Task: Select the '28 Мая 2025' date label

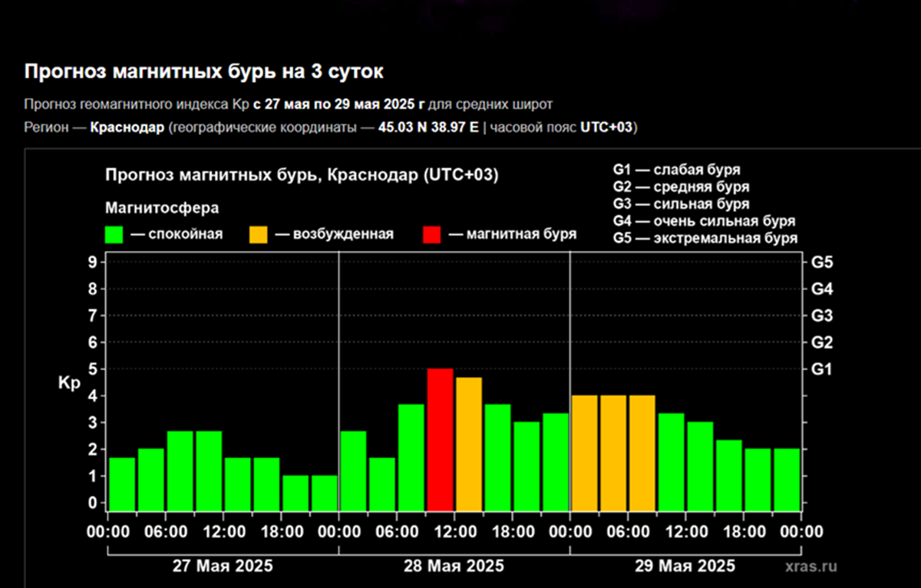Action: (x=454, y=567)
